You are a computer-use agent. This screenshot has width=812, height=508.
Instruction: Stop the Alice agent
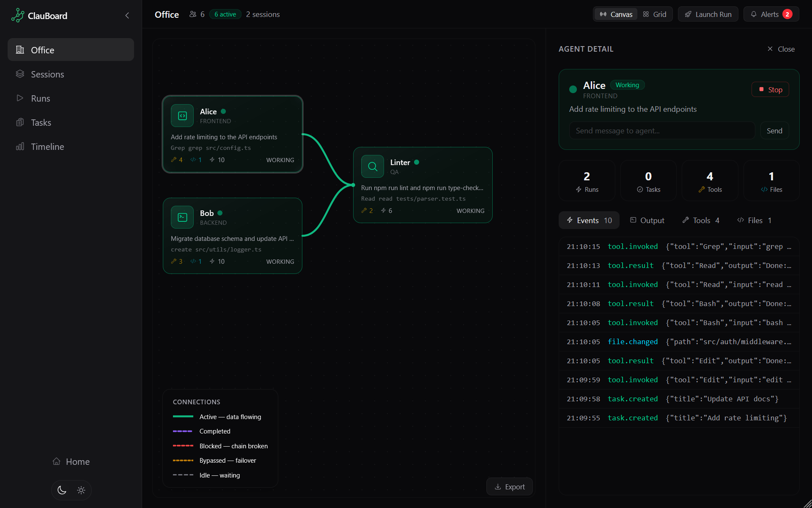[x=770, y=89]
